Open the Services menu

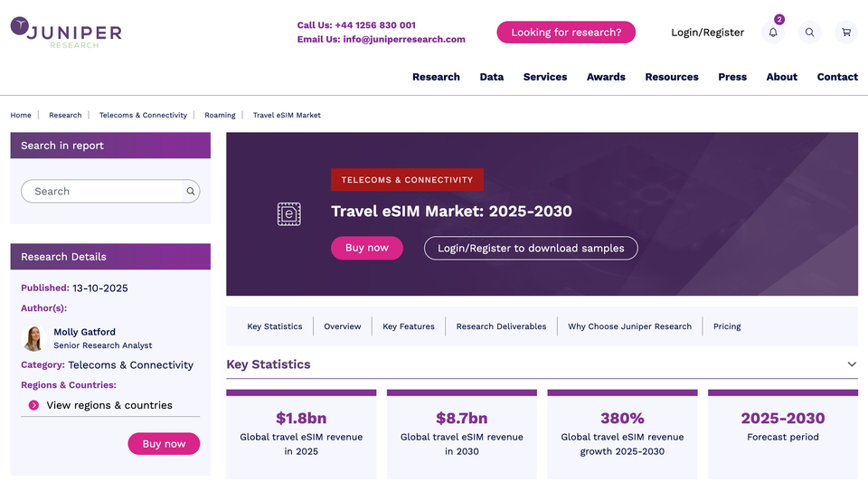(x=544, y=77)
